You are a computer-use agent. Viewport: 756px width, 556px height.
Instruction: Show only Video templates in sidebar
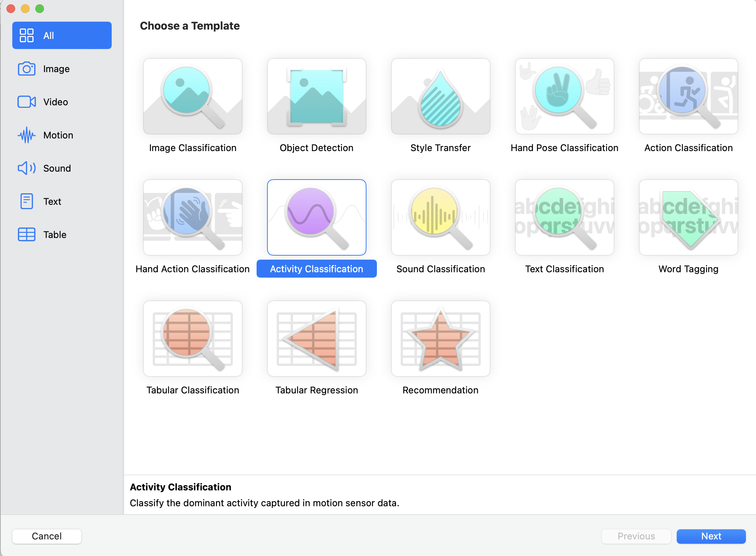55,102
